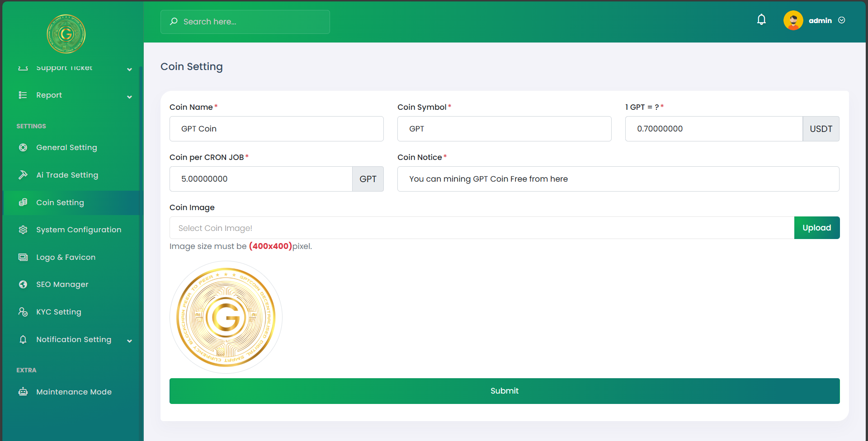Open System Configuration
The height and width of the screenshot is (441, 868).
tap(71, 230)
